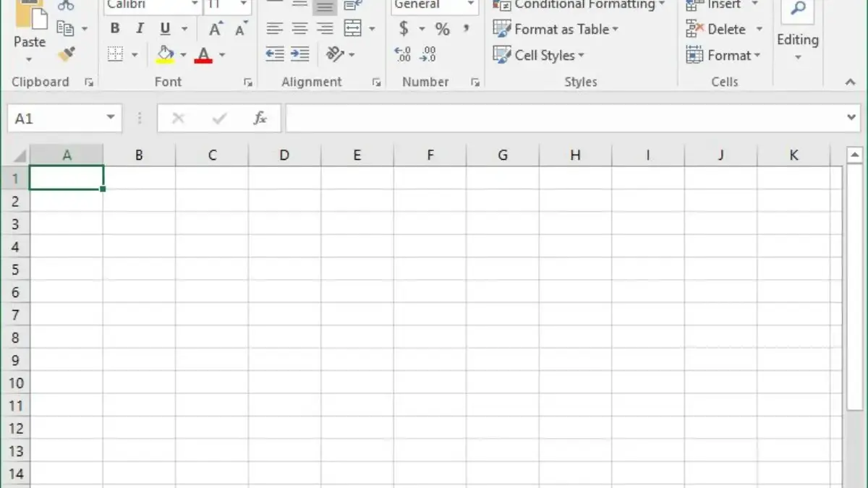Click the Merge & Center icon
This screenshot has width=868, height=488.
(x=353, y=29)
